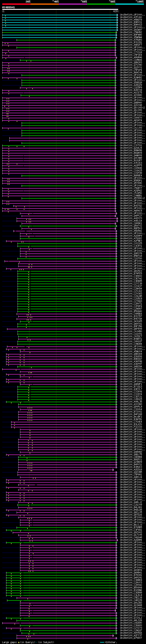Open the UniRef100_A7PJ60 hit label
146x644 pixels.
131,17
